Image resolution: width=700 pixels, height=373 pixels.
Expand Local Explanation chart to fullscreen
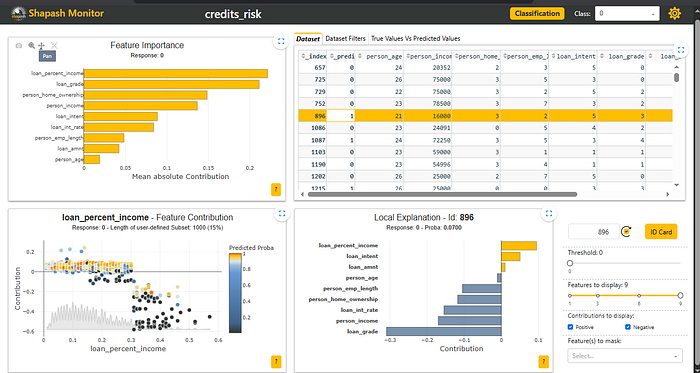coord(549,214)
